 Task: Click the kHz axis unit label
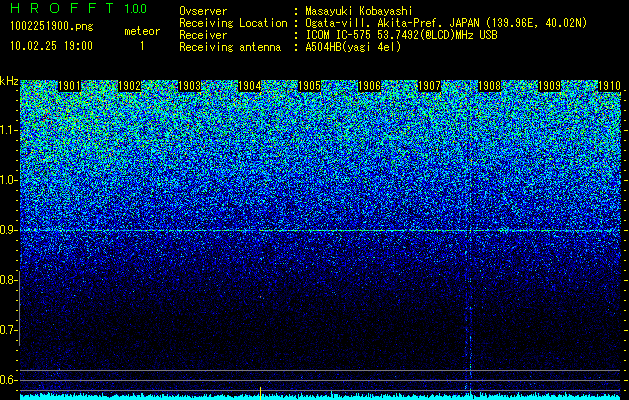click(x=9, y=81)
